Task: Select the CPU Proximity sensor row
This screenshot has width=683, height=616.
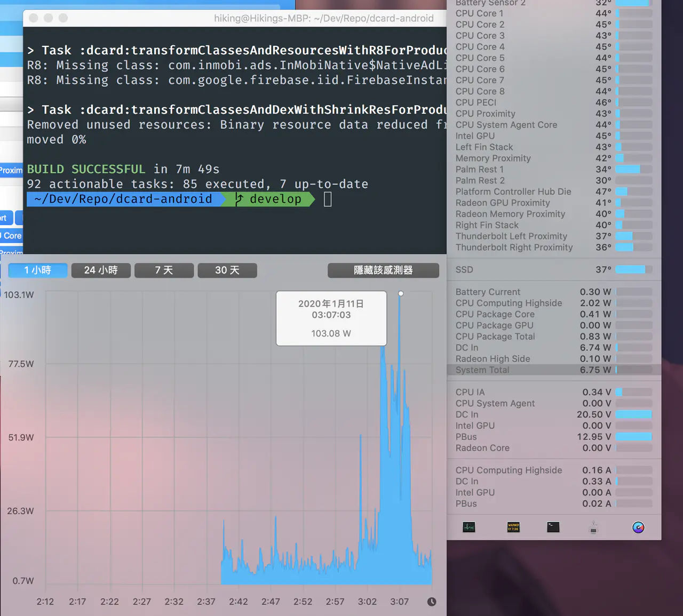Action: pos(554,114)
